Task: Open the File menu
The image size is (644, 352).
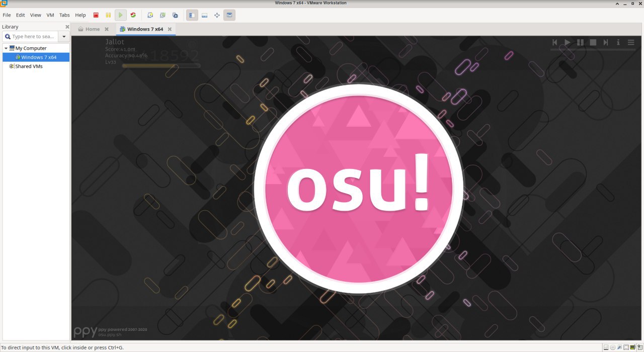Action: [x=7, y=15]
